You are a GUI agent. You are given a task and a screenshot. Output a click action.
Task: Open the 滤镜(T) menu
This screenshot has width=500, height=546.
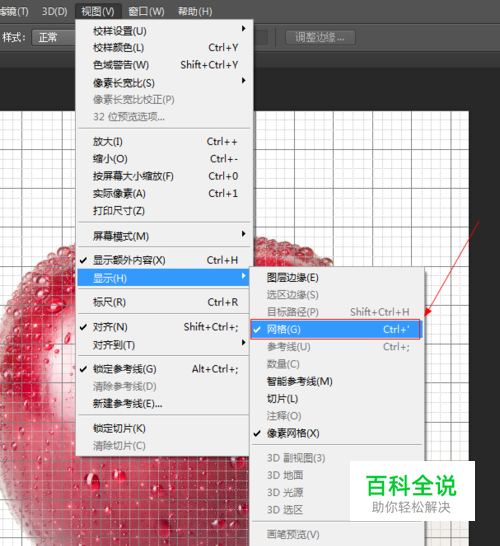(x=14, y=11)
